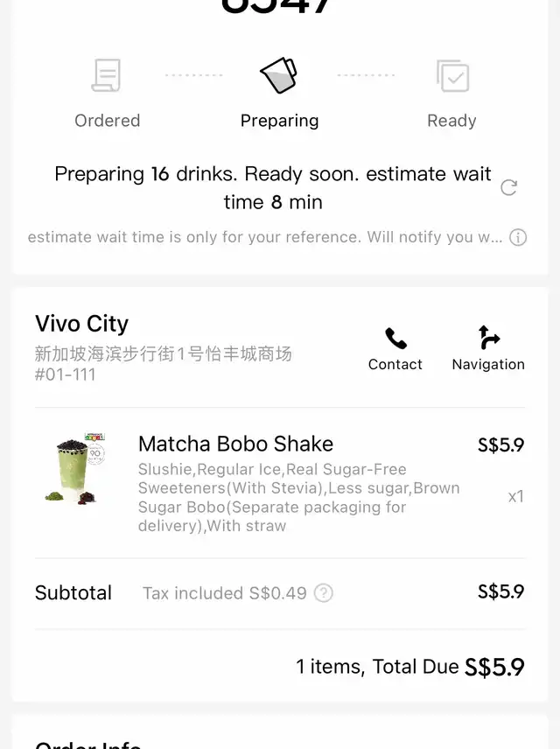Select the Matcha Bobo Shake title
This screenshot has width=560, height=749.
coord(235,444)
